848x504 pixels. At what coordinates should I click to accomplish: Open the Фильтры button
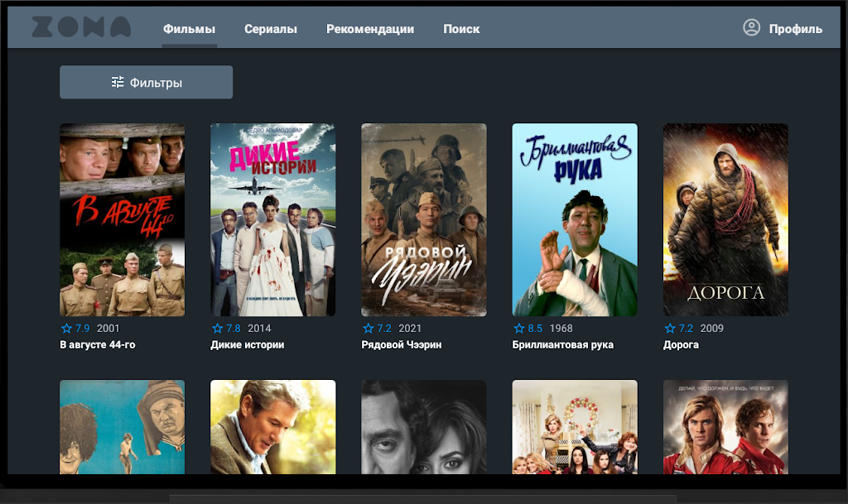[x=146, y=83]
